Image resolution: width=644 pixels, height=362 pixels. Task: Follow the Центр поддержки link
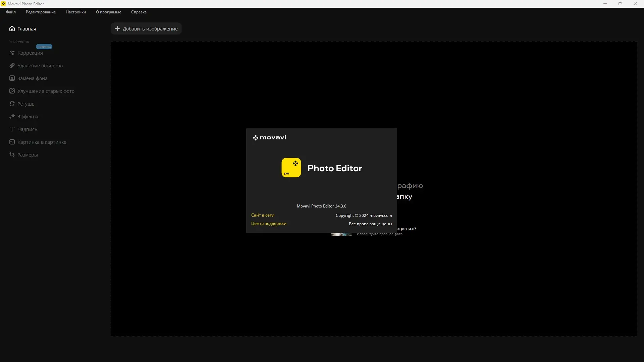click(269, 224)
